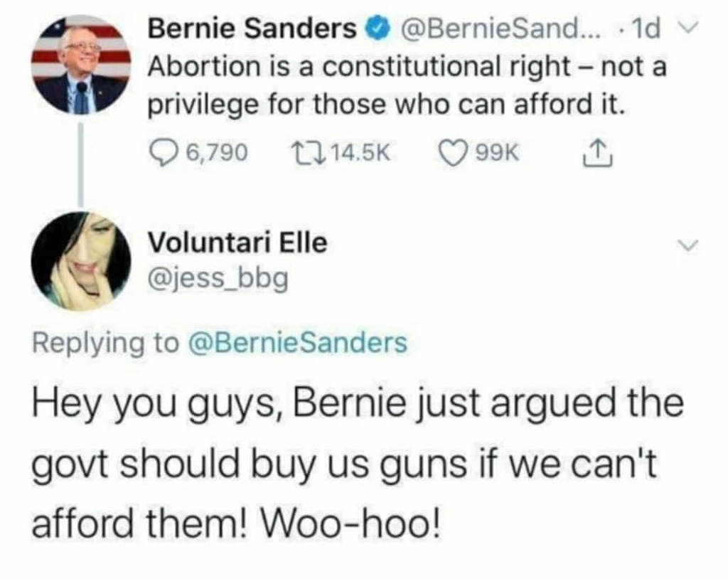
Task: Expand the chevron menu on Bernie's tweet
Action: (x=682, y=30)
